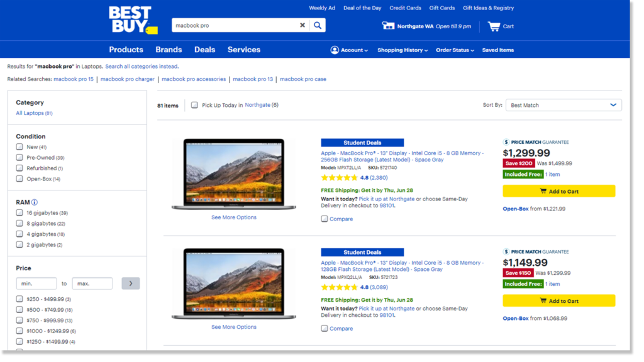Viewport: 644px width, 362px height.
Task: Filter by $1000 - $1249.99 price range
Action: pos(19,331)
